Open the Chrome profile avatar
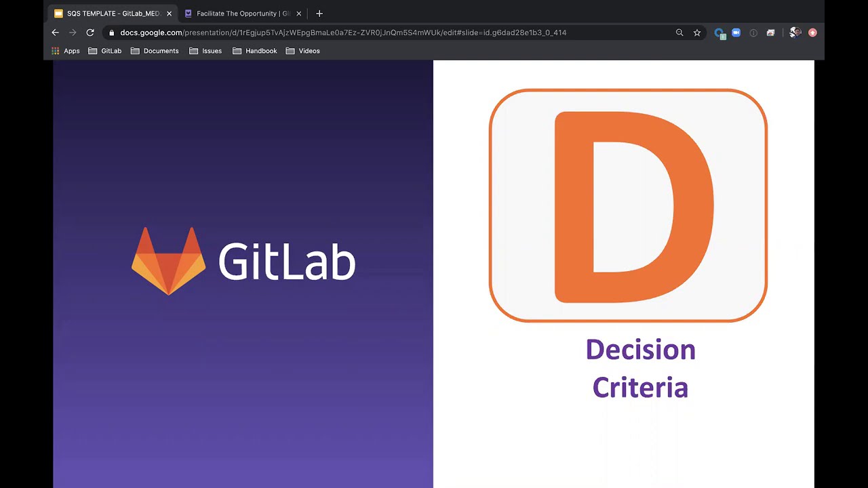The width and height of the screenshot is (868, 488). click(x=795, y=33)
